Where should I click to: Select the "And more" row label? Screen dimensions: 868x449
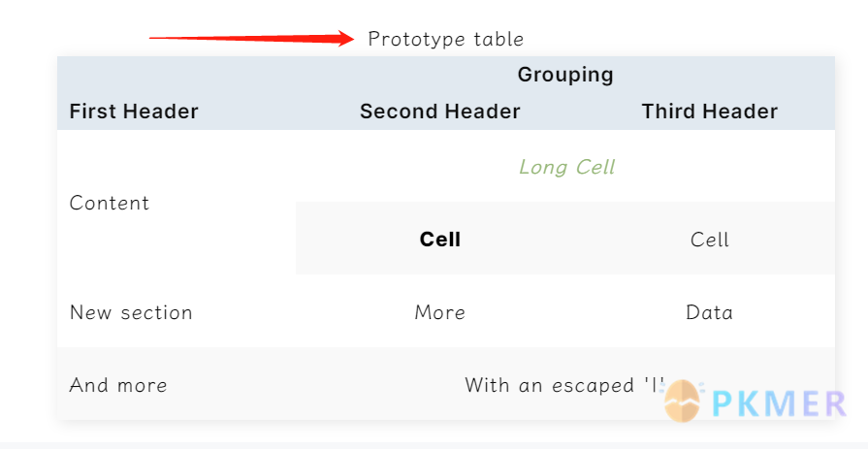pyautogui.click(x=118, y=385)
